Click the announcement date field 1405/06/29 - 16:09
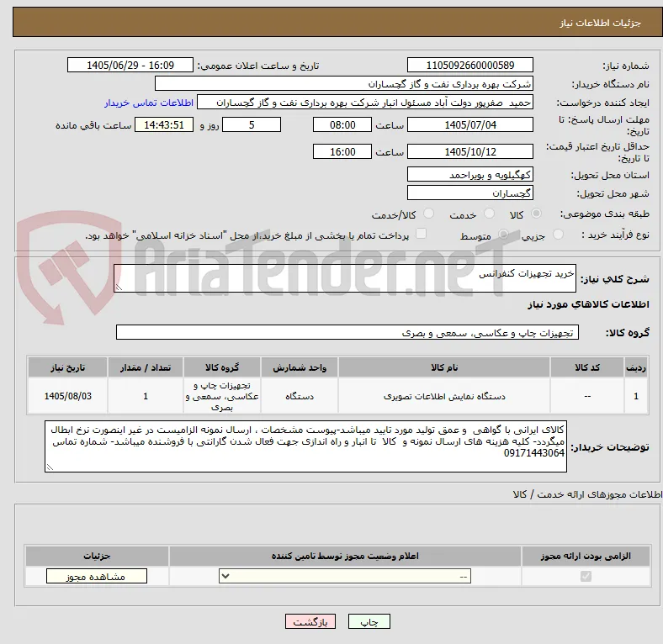The image size is (663, 644). 130,66
